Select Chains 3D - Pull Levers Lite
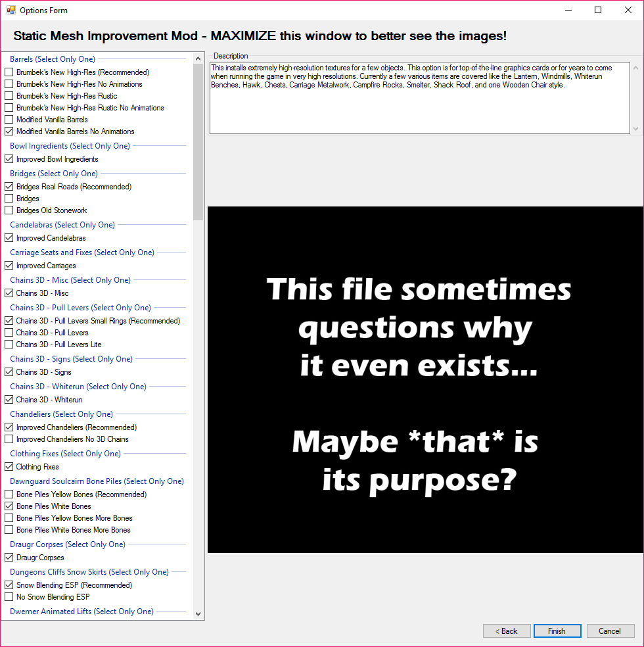644x647 pixels. point(9,345)
